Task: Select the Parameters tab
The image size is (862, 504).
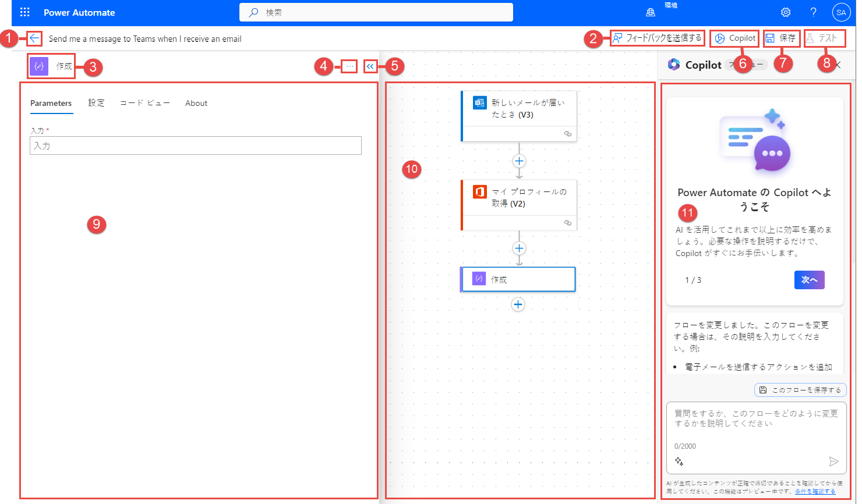Action: click(51, 103)
